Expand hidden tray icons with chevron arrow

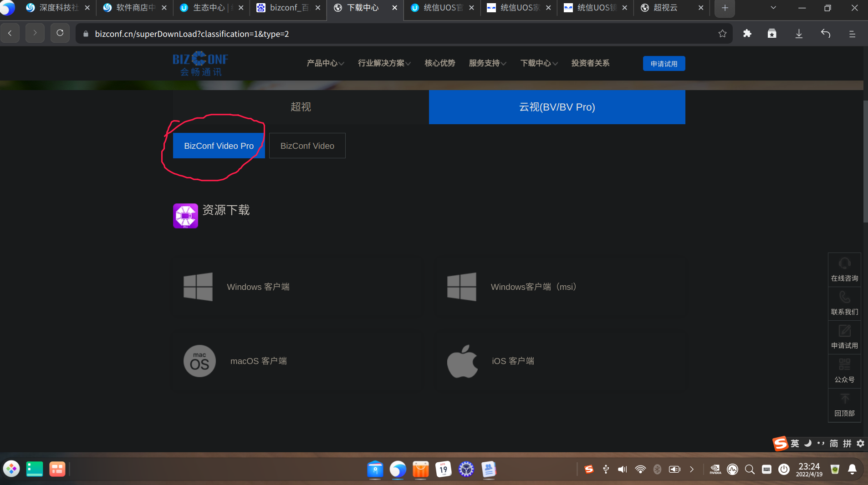(x=691, y=469)
